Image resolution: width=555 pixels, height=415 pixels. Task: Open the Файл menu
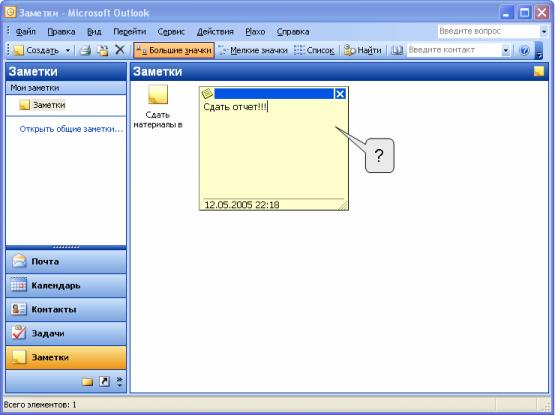tap(25, 32)
